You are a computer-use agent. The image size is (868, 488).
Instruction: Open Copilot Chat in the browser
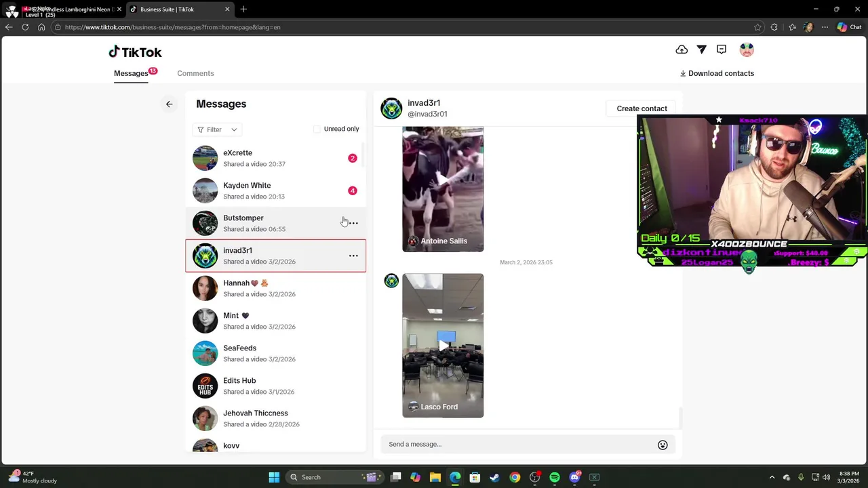[x=849, y=27]
